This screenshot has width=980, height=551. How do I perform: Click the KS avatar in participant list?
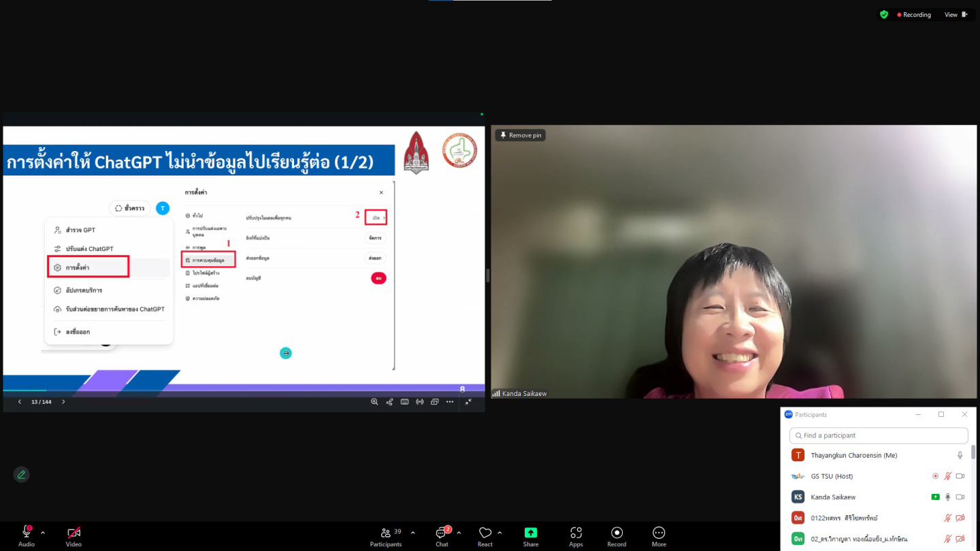[798, 497]
